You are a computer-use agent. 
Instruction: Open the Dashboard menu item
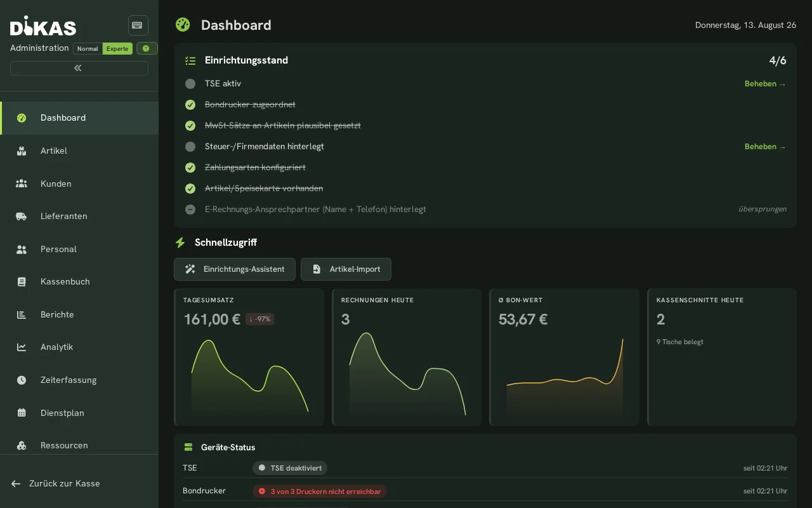click(79, 118)
